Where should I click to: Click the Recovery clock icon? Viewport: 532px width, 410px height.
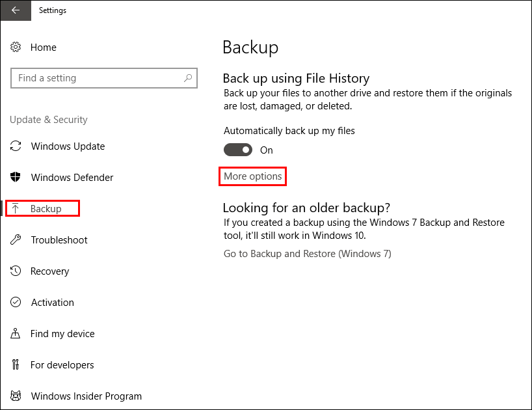[16, 271]
